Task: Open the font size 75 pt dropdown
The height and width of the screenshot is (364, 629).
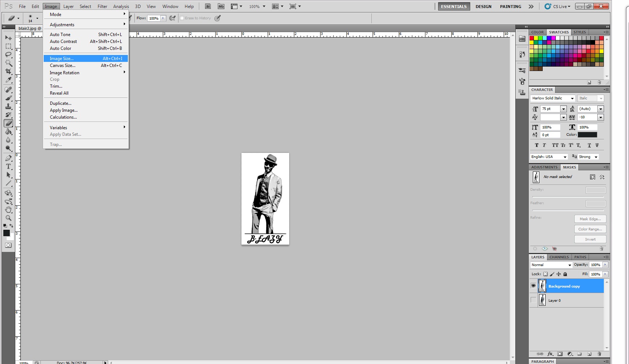Action: [563, 109]
